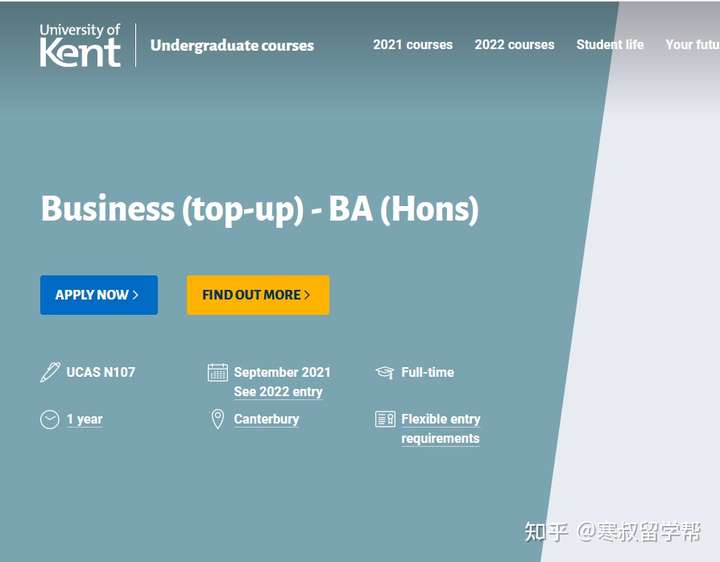The width and height of the screenshot is (720, 562).
Task: Click the arrow on Find Out More
Action: coord(307,295)
